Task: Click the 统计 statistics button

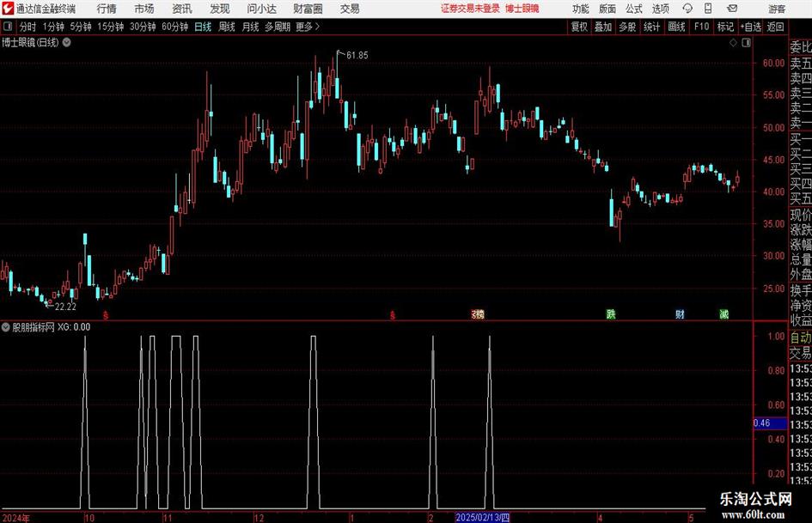Action: coord(652,27)
